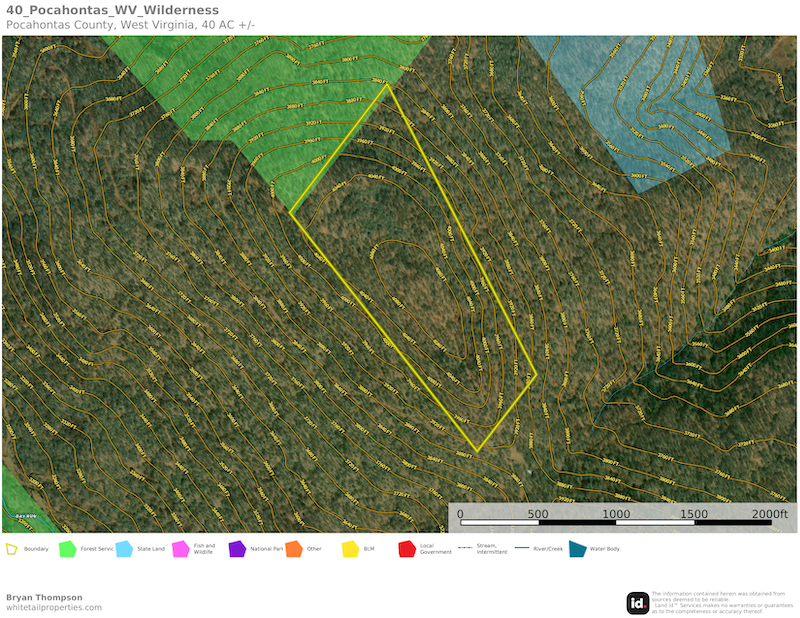Image resolution: width=800 pixels, height=618 pixels.
Task: Click the 40_Pocahontas_WV_Wilderness map title
Action: pos(112,10)
